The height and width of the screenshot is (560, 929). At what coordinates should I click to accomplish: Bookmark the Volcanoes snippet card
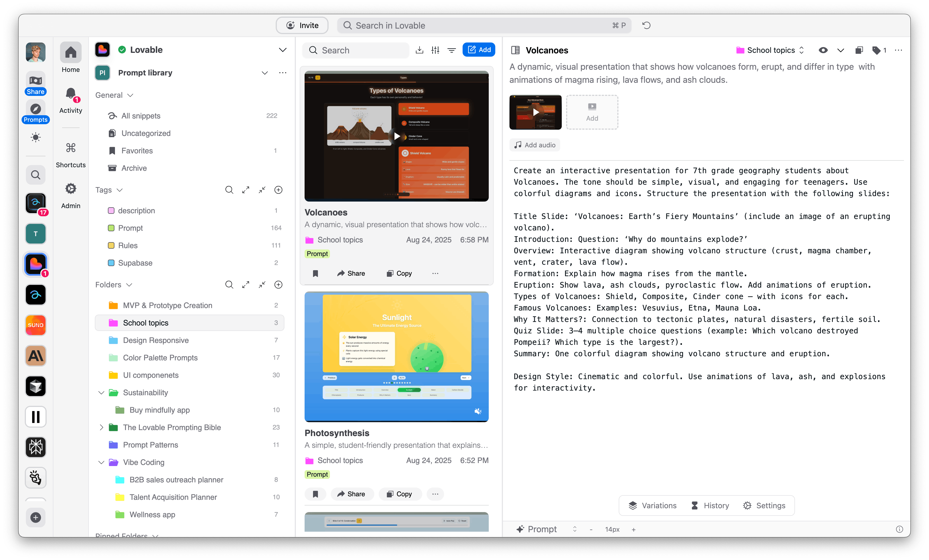(x=315, y=273)
